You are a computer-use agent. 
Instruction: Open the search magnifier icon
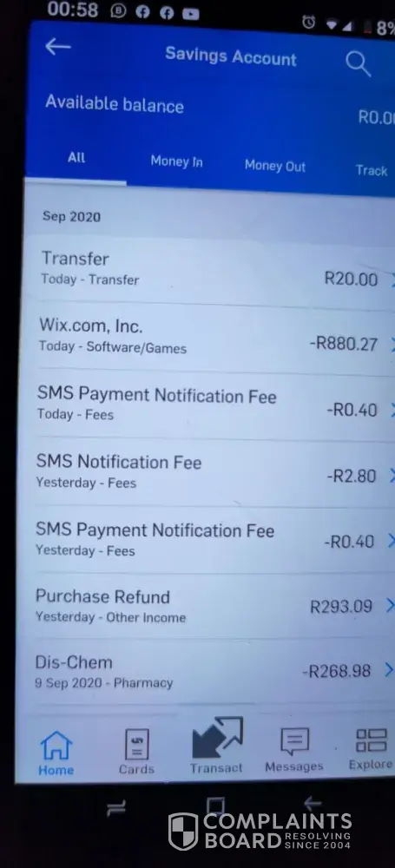click(358, 63)
